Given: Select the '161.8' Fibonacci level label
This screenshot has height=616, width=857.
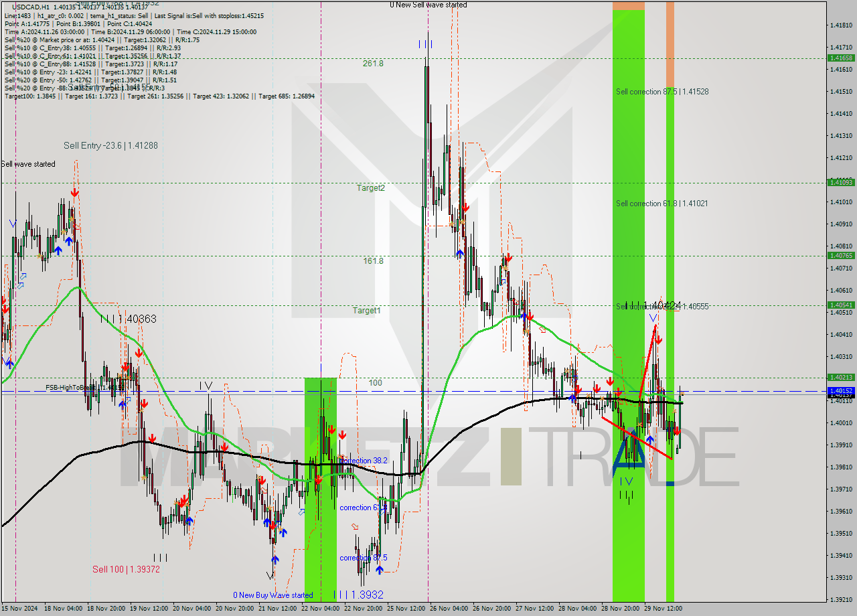Looking at the screenshot, I should pos(373,260).
